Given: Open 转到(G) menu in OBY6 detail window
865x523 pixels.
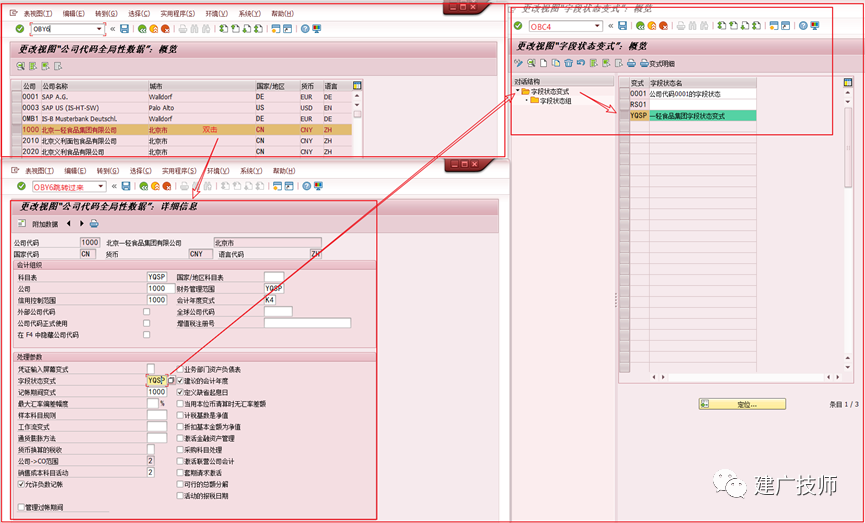Looking at the screenshot, I should 108,171.
